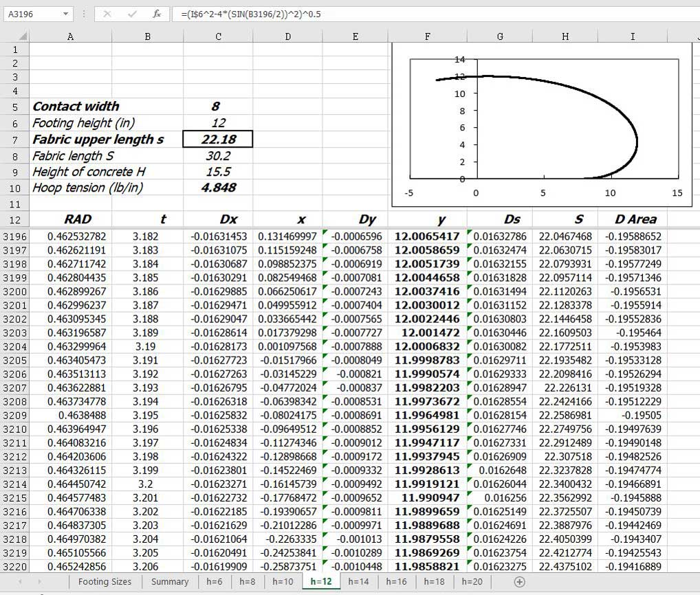
Task: Click the RAD column heading cell
Action: [71, 219]
